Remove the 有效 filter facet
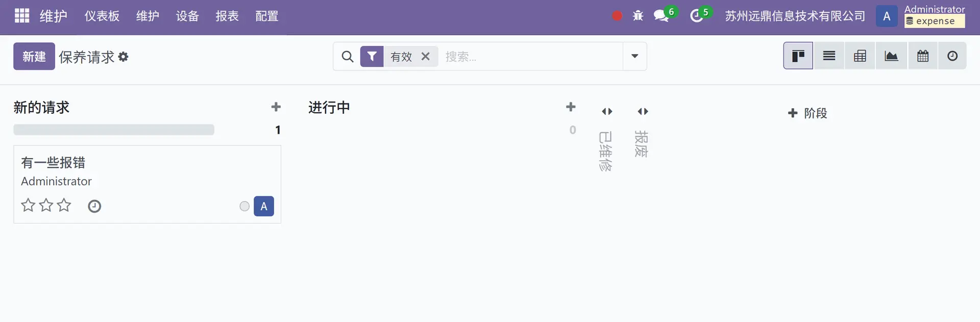 (x=425, y=56)
